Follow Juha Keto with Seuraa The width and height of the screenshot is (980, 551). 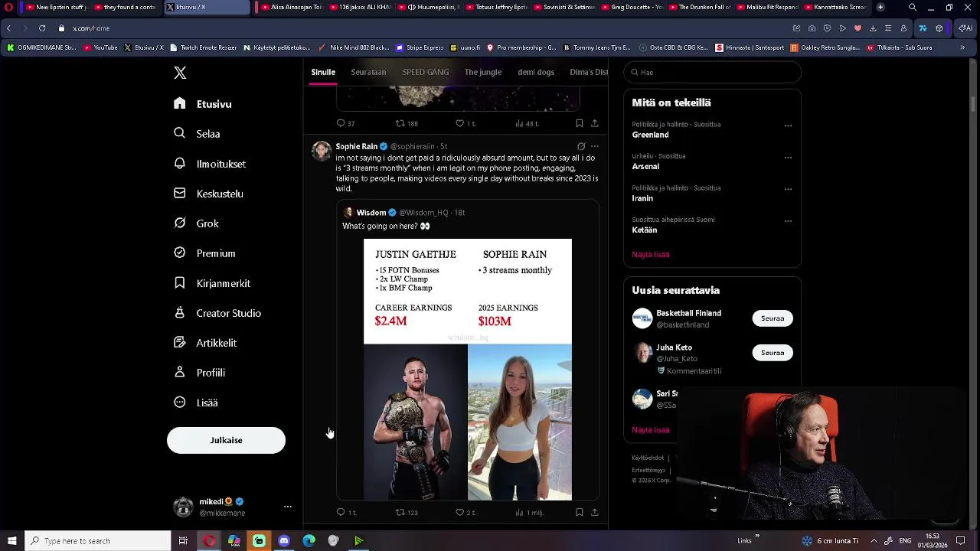773,353
